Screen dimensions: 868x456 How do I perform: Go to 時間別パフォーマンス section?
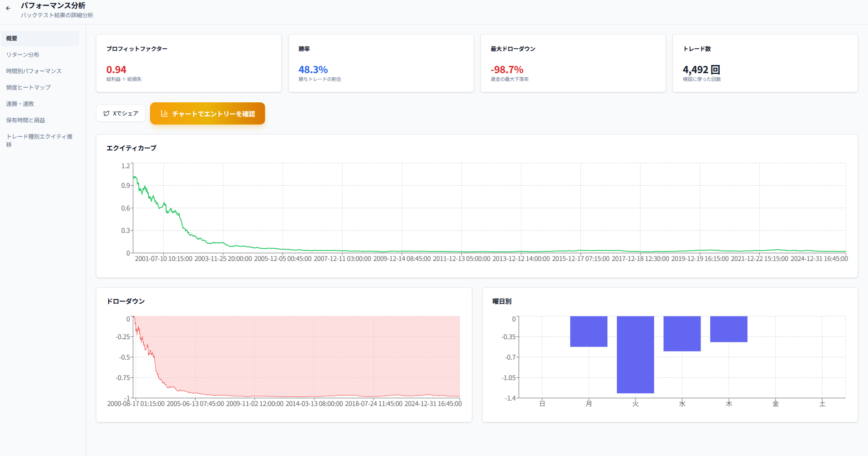coord(34,71)
